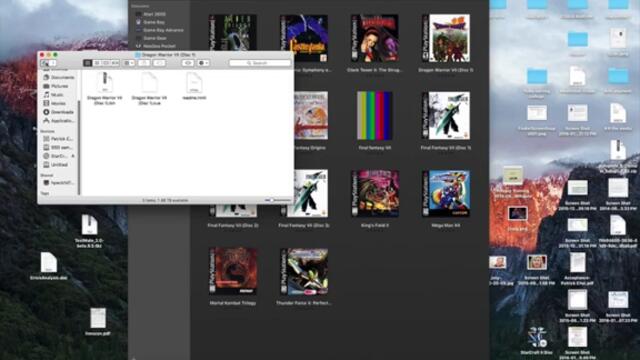The height and width of the screenshot is (360, 640).
Task: Select the Final Fantasy Origins cover
Action: click(x=311, y=116)
